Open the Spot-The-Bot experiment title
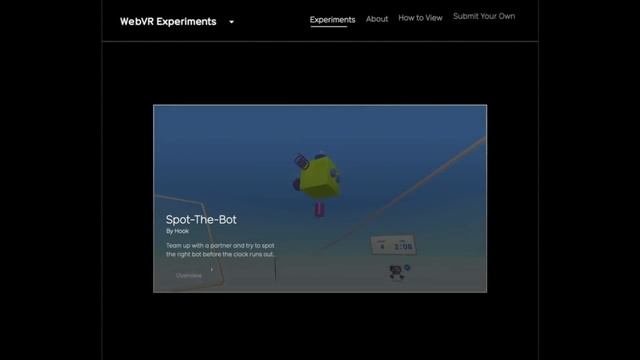 point(201,220)
